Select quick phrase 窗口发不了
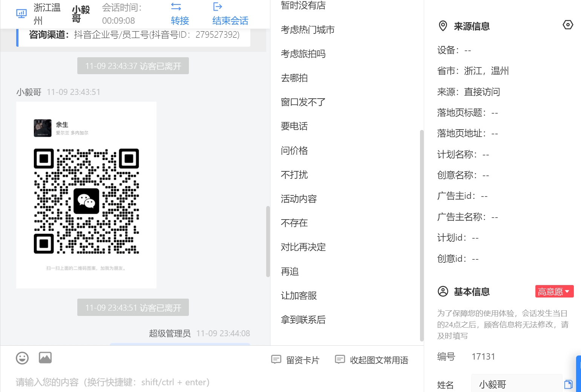Viewport: 581px width, 392px height. click(303, 102)
